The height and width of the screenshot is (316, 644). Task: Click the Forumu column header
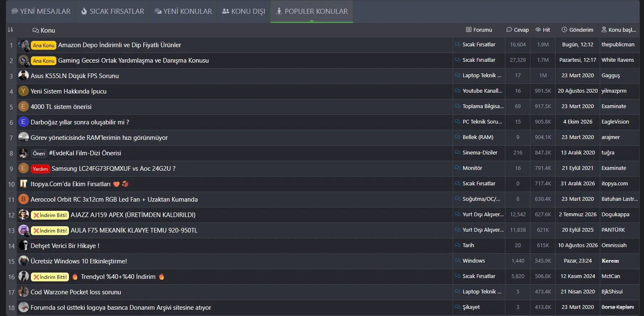click(x=479, y=30)
